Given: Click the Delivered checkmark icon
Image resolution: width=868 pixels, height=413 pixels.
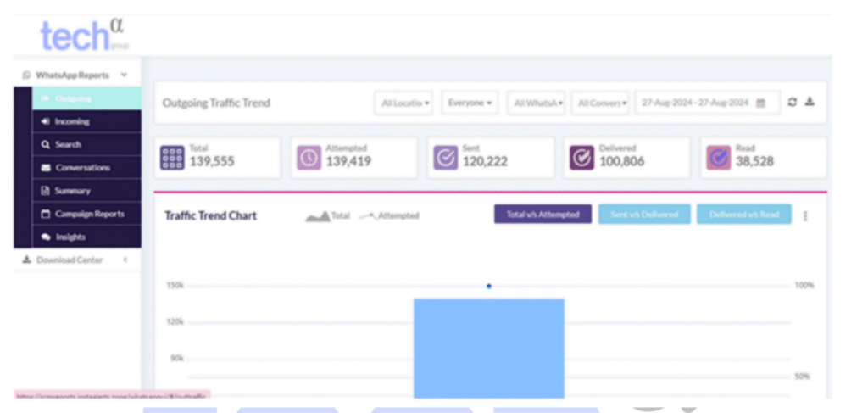Looking at the screenshot, I should point(582,158).
